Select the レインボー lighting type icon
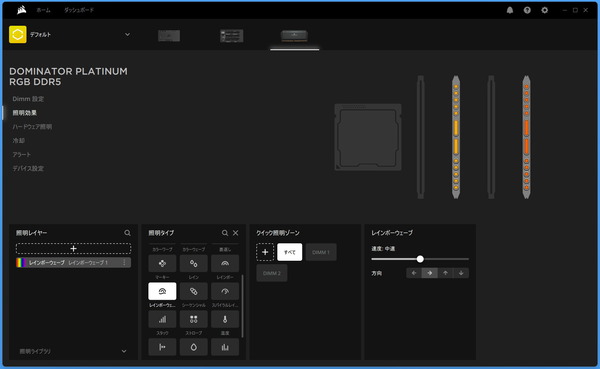600x369 pixels. (225, 263)
